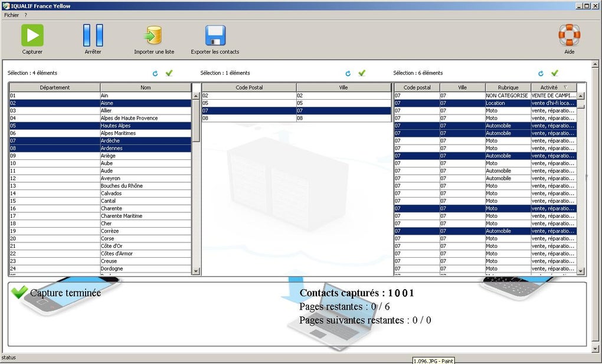Confirm Département selection with green checkmark
602x364 pixels.
[x=169, y=73]
